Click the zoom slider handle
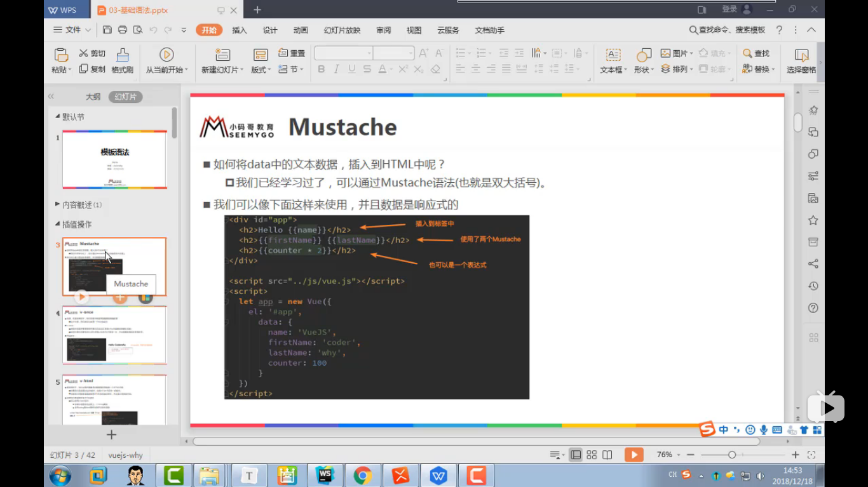The width and height of the screenshot is (868, 487). pyautogui.click(x=732, y=455)
